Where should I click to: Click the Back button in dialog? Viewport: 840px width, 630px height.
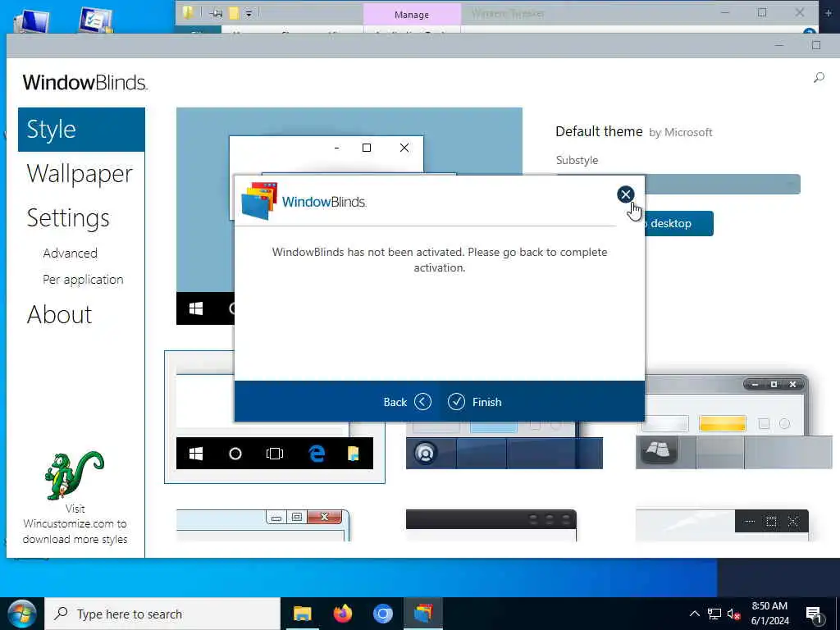click(407, 402)
